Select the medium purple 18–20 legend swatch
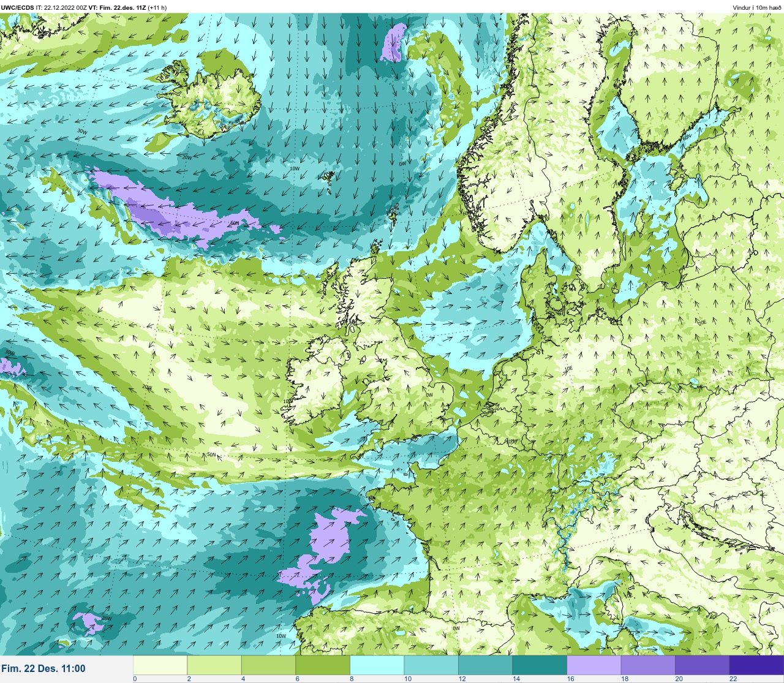This screenshot has width=784, height=683. pyautogui.click(x=648, y=665)
